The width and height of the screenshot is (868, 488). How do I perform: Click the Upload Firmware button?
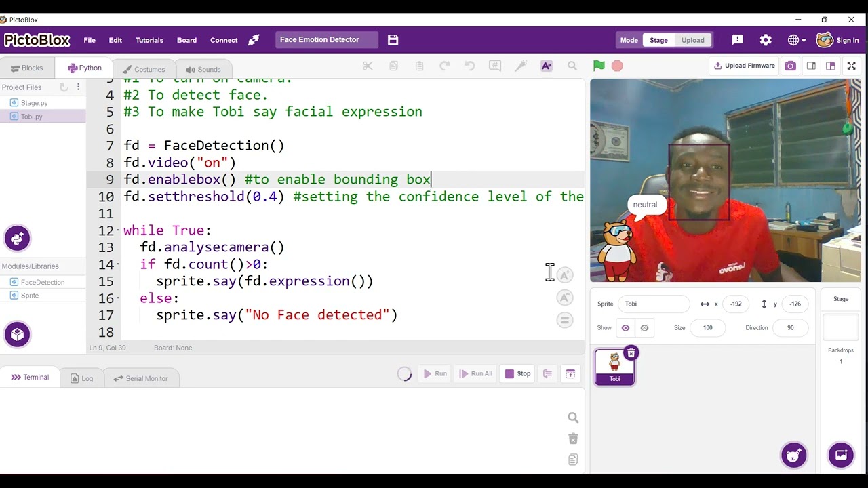point(745,66)
